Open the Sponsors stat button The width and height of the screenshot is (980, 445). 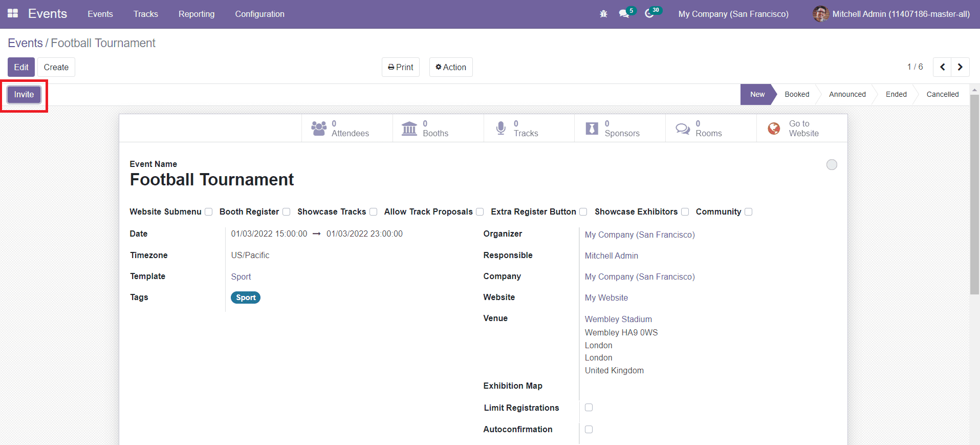[620, 128]
